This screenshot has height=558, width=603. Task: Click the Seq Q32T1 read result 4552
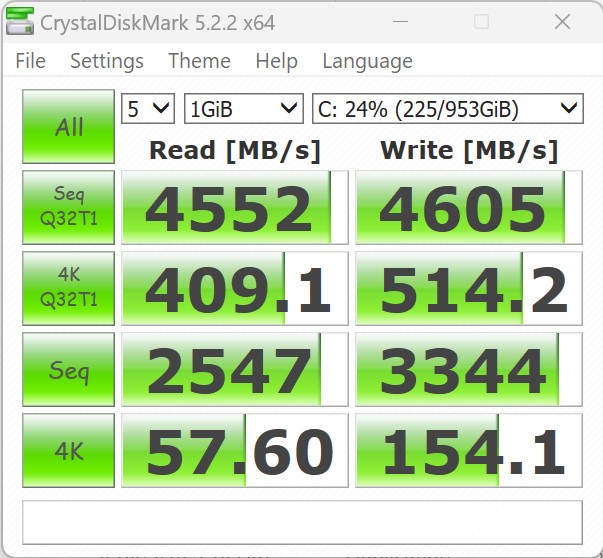(235, 208)
